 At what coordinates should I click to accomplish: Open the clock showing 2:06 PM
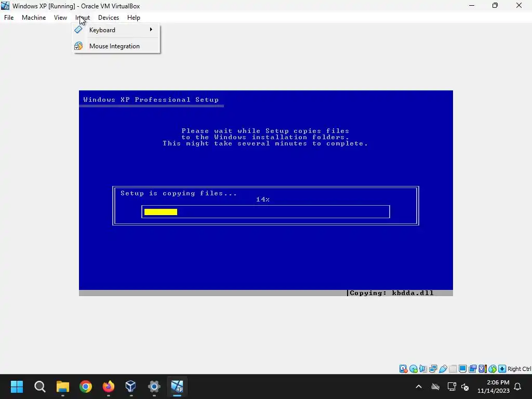point(494,387)
